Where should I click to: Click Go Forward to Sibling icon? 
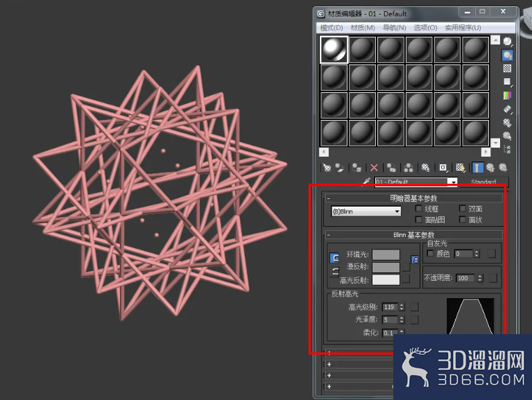tap(503, 168)
